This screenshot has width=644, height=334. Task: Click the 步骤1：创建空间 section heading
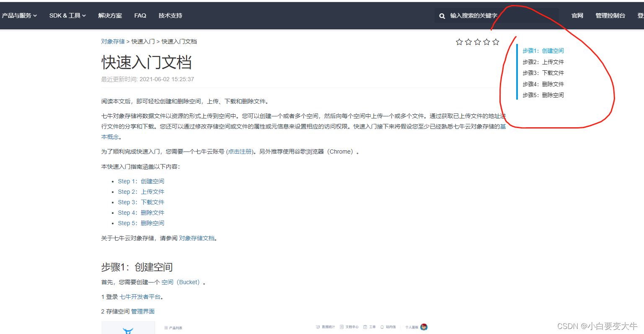(137, 267)
